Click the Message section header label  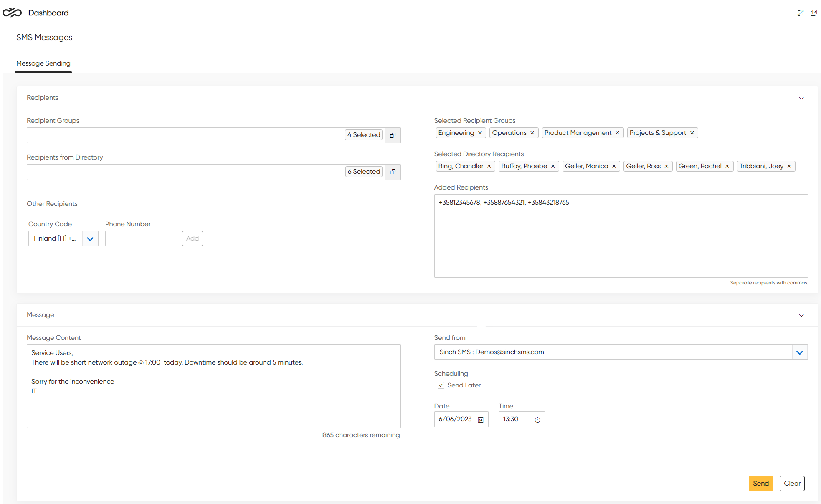[41, 315]
